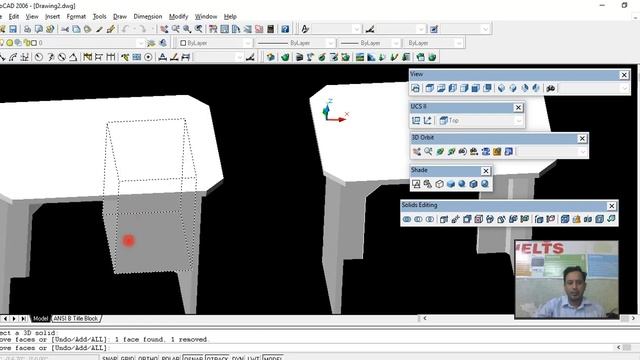Open the Edit menu
Image resolution: width=640 pixels, height=360 pixels.
point(14,16)
